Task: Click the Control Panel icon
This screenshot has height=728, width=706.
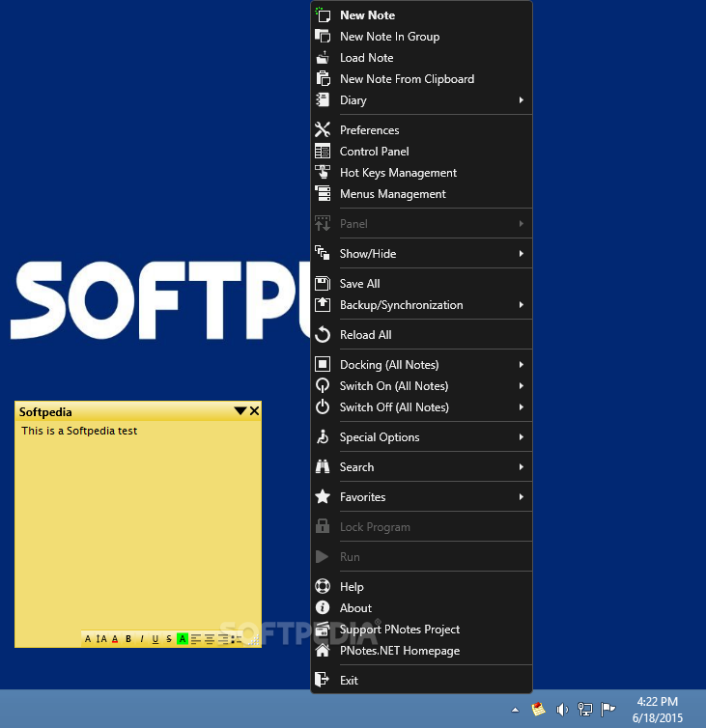Action: 323,152
